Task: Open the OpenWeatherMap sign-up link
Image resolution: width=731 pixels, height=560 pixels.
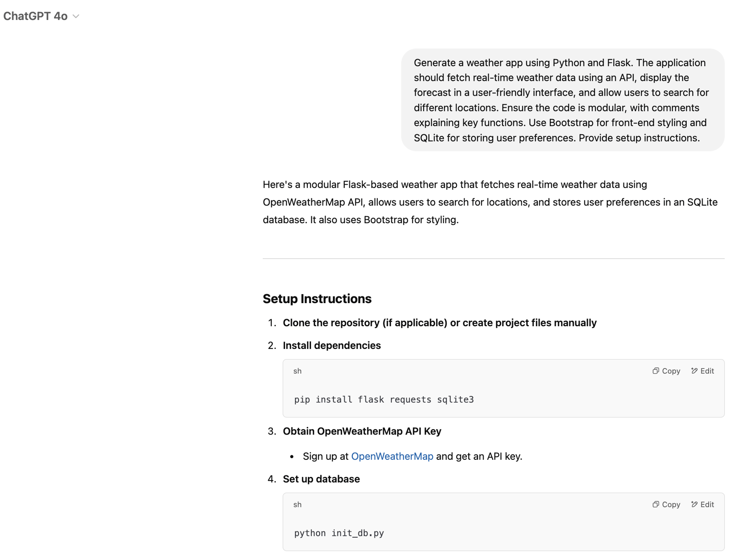Action: (x=392, y=456)
